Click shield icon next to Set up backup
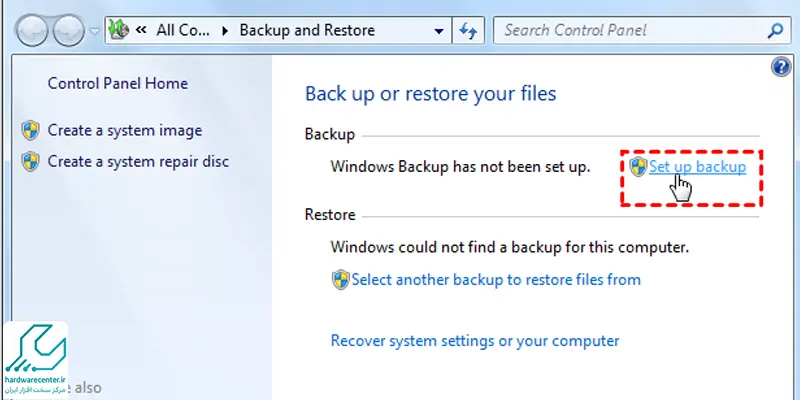This screenshot has height=400, width=800. pyautogui.click(x=638, y=167)
